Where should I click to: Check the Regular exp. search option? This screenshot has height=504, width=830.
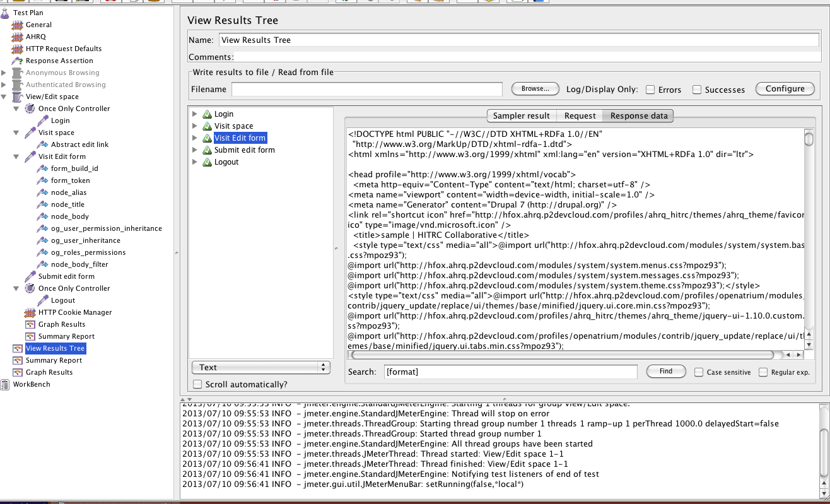[x=763, y=372]
